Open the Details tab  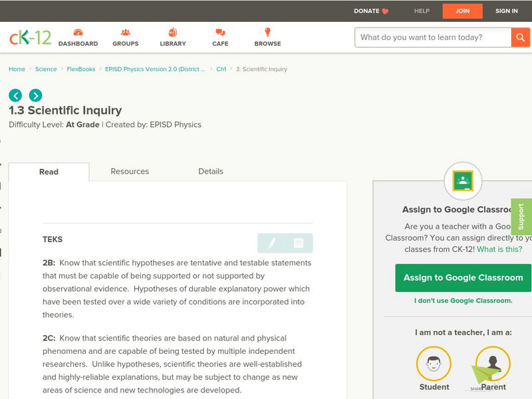click(212, 171)
